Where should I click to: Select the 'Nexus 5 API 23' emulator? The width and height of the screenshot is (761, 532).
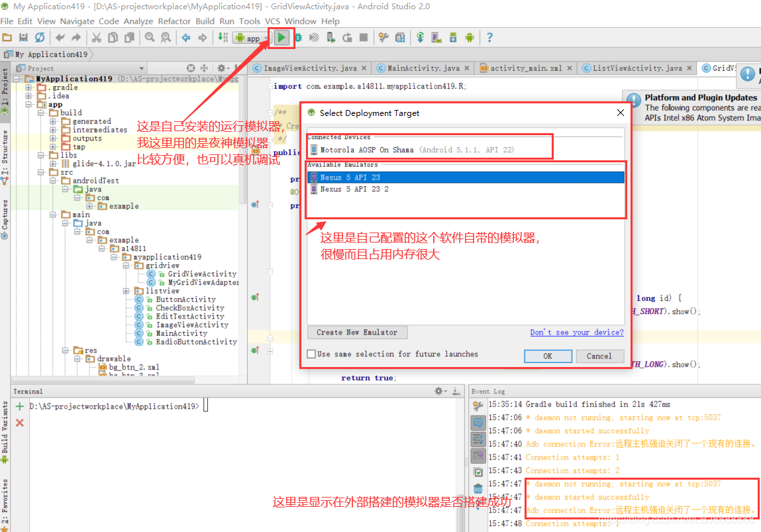(x=466, y=177)
